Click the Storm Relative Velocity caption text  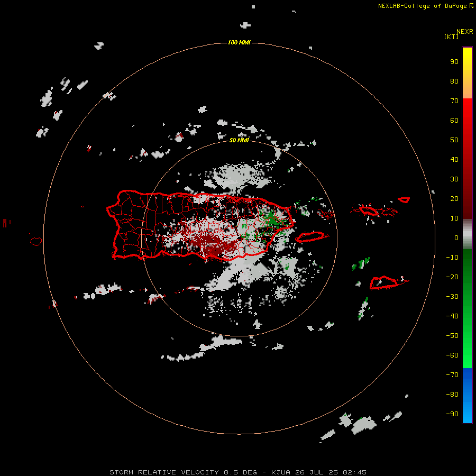[x=238, y=472]
